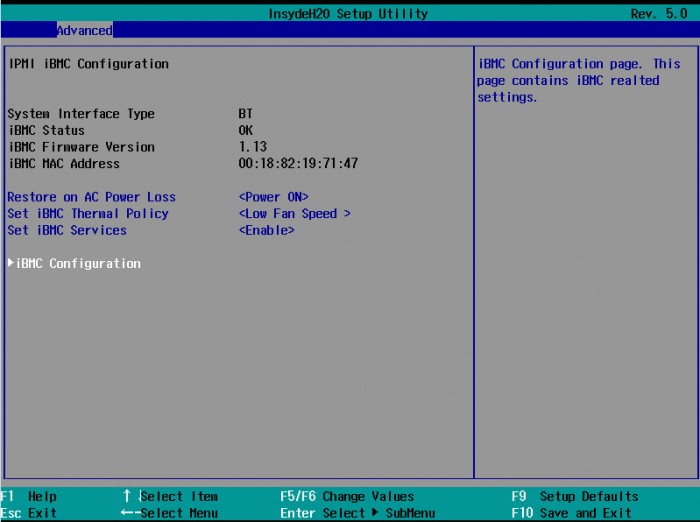This screenshot has width=700, height=522.
Task: Select Set iBMC Thermal Policy setting
Action: coord(88,214)
